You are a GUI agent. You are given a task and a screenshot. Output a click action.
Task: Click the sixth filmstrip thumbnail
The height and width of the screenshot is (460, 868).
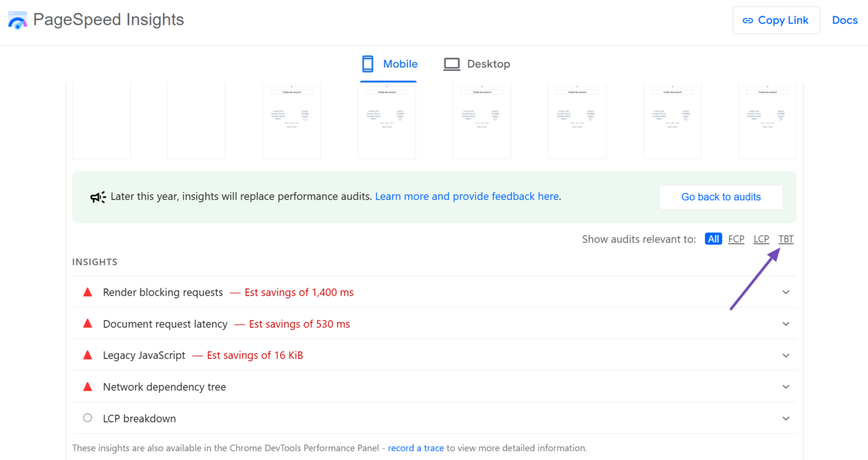pyautogui.click(x=577, y=120)
